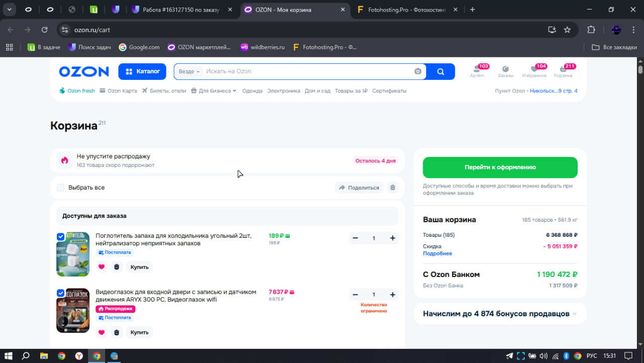Click the Подробнее discount details link
644x363 pixels.
(x=437, y=253)
